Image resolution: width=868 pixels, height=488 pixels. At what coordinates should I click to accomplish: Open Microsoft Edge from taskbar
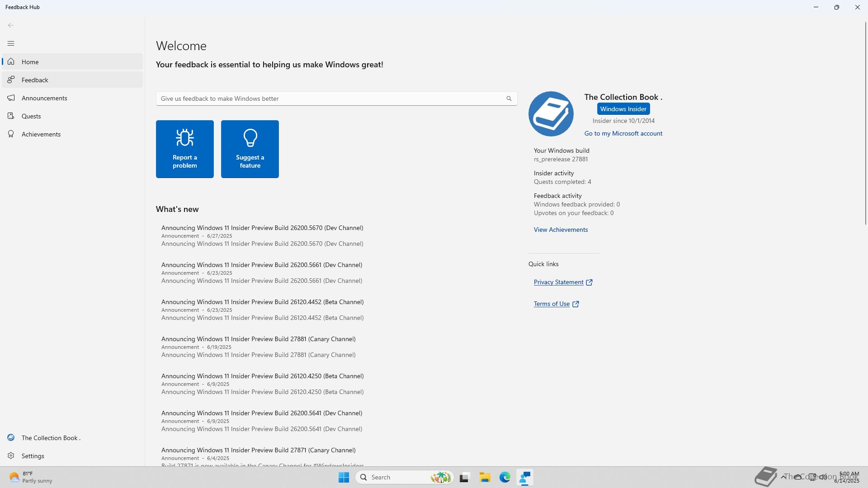pos(505,477)
